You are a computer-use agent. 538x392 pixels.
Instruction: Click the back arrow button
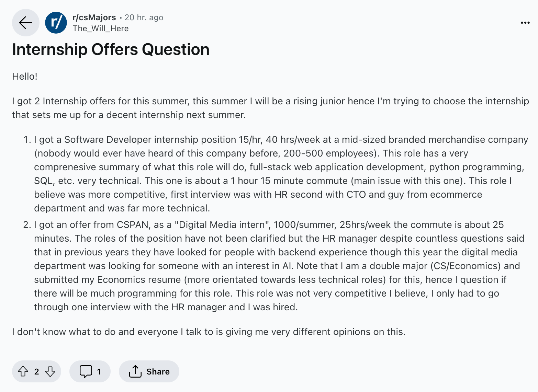[x=25, y=23]
